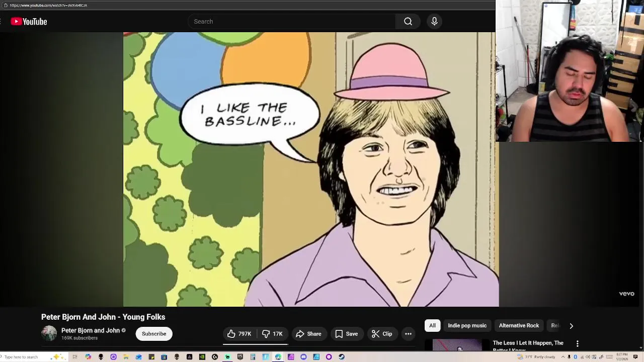Image resolution: width=644 pixels, height=362 pixels.
Task: Open NVIDIA app taskbar icon
Action: point(202,357)
